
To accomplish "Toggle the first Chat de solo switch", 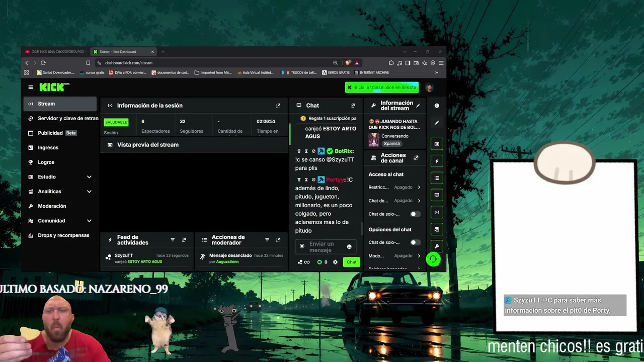I will click(x=414, y=214).
